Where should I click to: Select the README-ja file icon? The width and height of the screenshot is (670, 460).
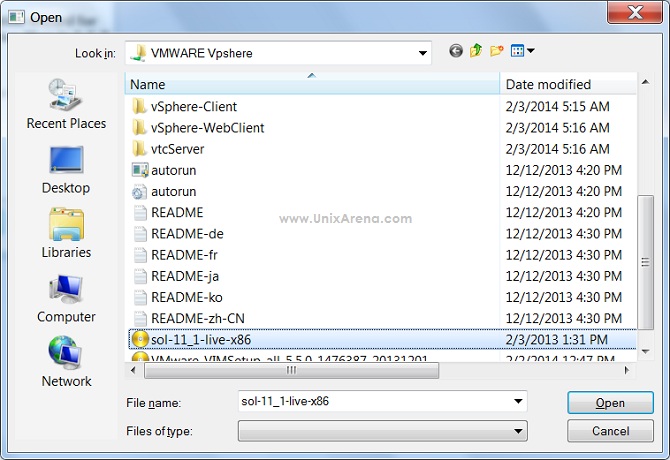[140, 276]
